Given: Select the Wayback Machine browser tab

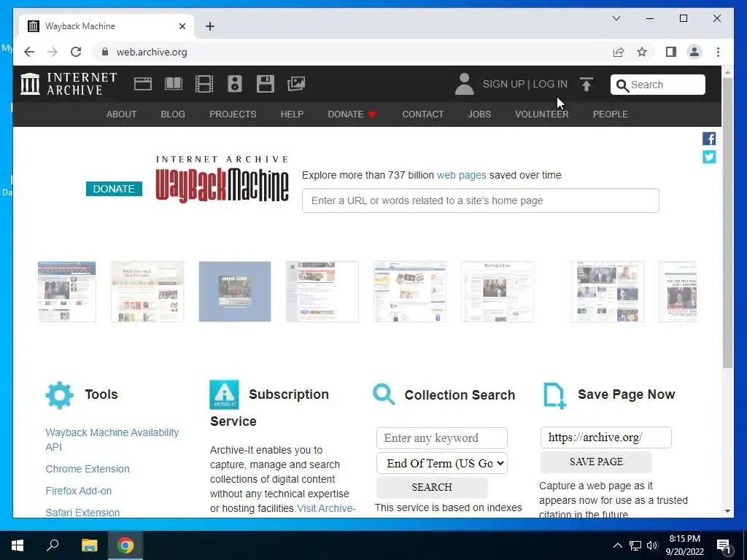Looking at the screenshot, I should 107,26.
